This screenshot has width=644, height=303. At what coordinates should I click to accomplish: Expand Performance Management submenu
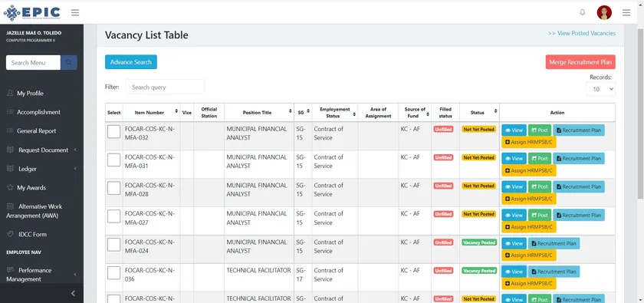(41, 275)
